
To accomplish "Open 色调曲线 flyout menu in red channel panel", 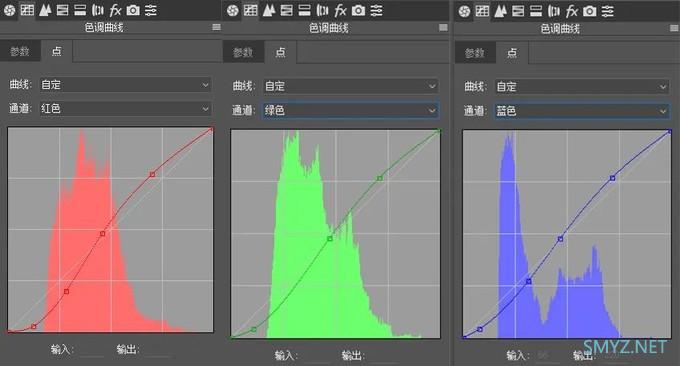I will coord(216,27).
